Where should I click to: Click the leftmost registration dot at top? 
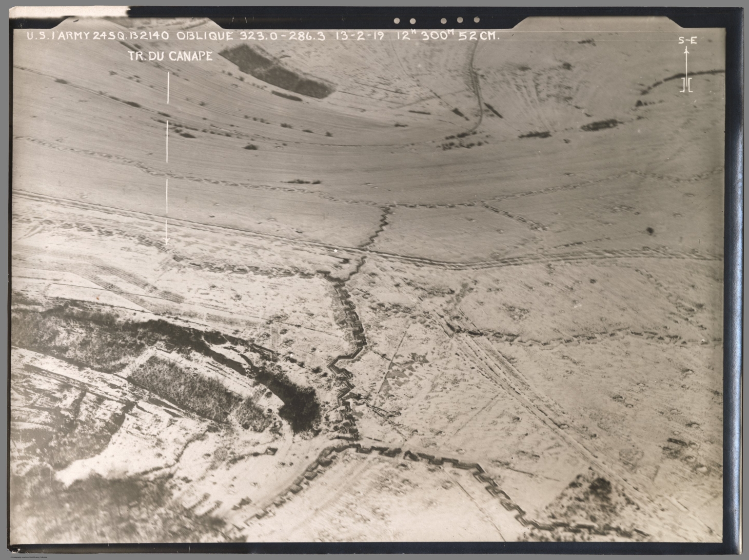point(397,20)
